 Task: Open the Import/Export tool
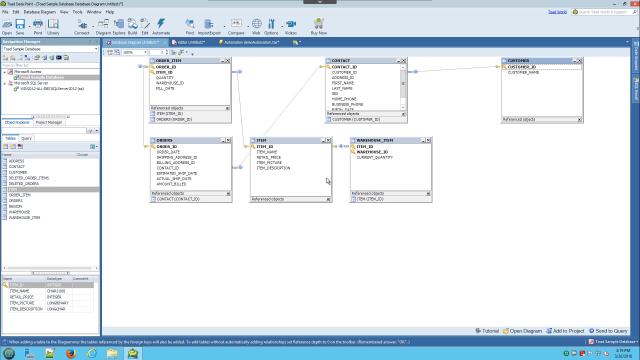coord(209,27)
